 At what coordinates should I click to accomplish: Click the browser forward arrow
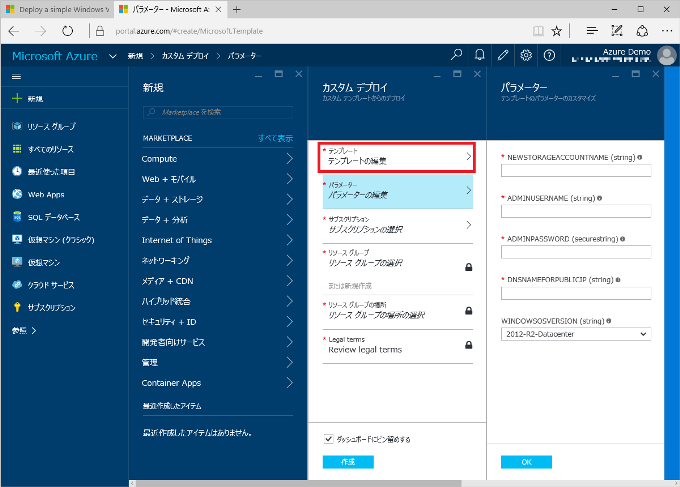41,31
